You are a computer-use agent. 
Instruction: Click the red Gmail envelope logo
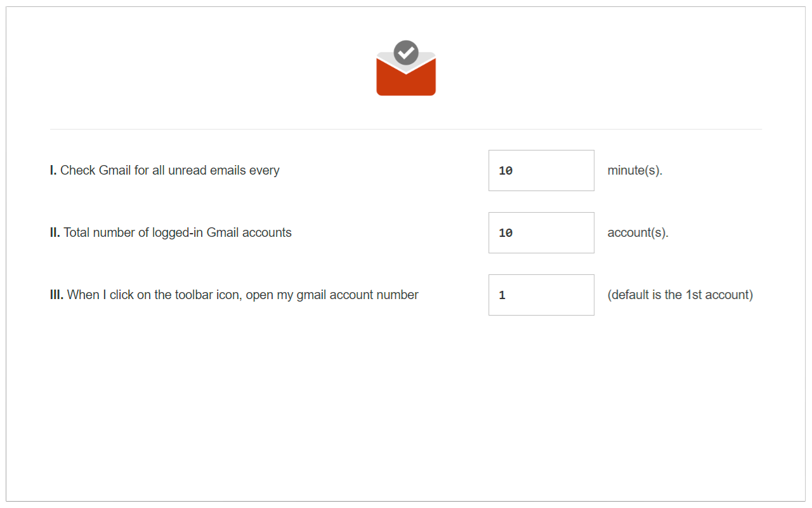(406, 69)
